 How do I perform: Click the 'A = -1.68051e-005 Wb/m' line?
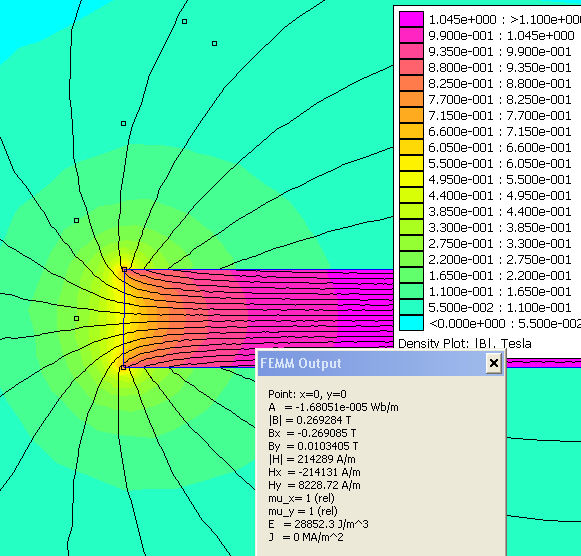pyautogui.click(x=333, y=407)
